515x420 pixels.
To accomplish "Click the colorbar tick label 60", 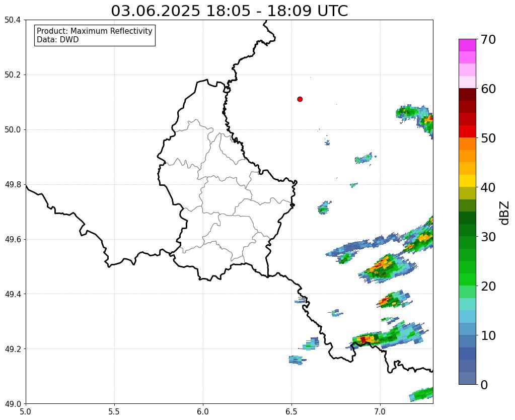I will pos(488,89).
